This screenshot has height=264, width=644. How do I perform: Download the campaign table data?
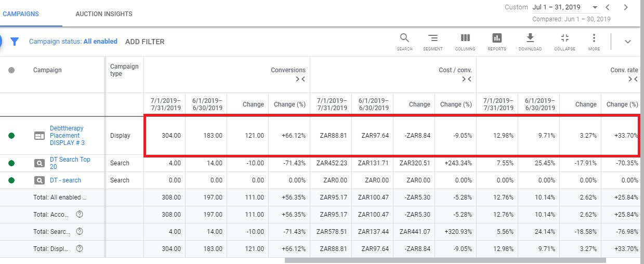tap(530, 39)
